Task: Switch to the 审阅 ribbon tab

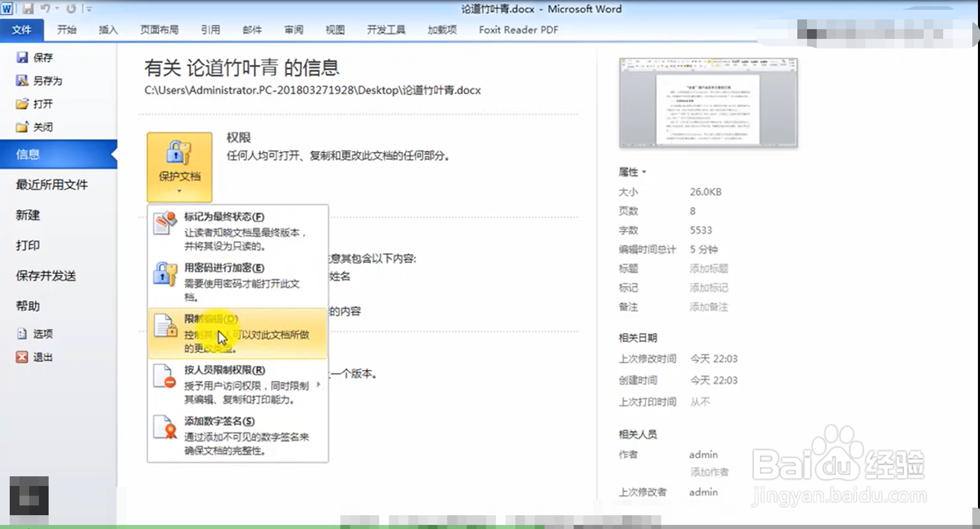Action: 294,30
